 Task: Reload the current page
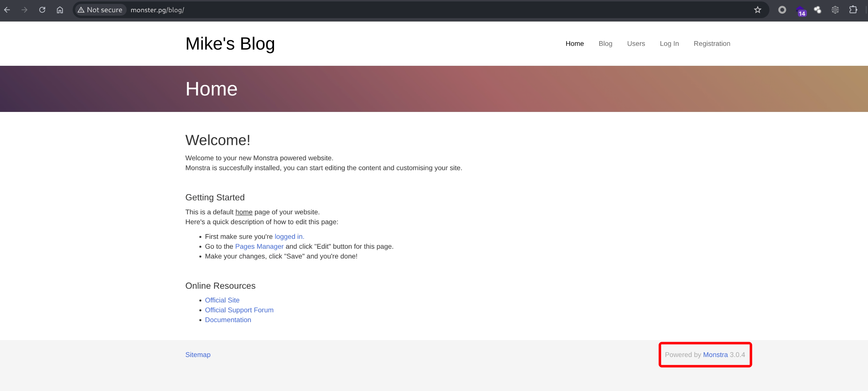coord(42,10)
